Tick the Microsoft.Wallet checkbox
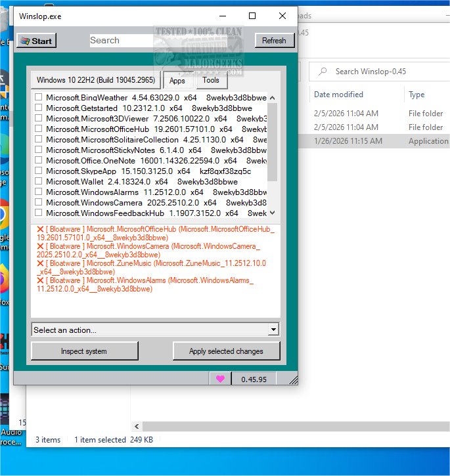Screen dimensions: 450x476 coord(38,181)
